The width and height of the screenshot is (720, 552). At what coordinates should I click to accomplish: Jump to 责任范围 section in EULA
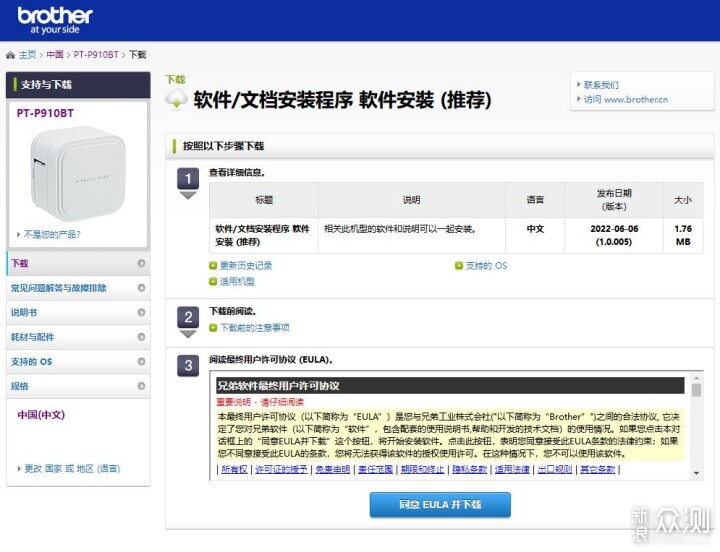(x=375, y=469)
